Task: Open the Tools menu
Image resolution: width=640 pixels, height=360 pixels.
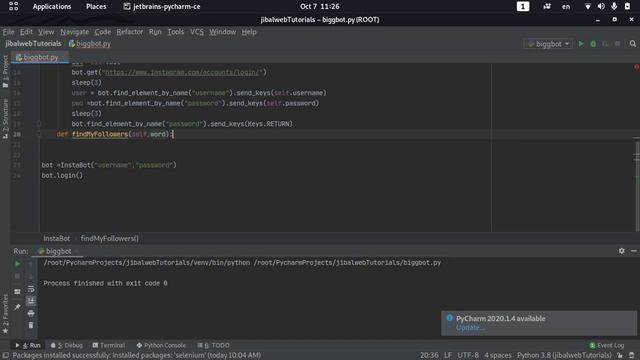Action: [176, 32]
